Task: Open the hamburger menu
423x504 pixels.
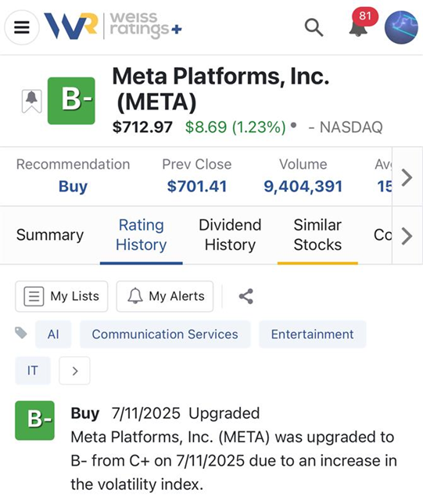Action: (22, 27)
